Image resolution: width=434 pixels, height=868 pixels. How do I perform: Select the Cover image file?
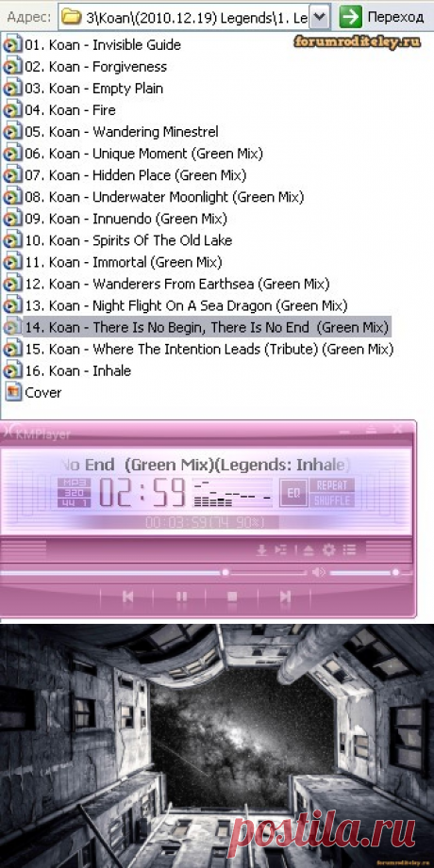[33, 392]
